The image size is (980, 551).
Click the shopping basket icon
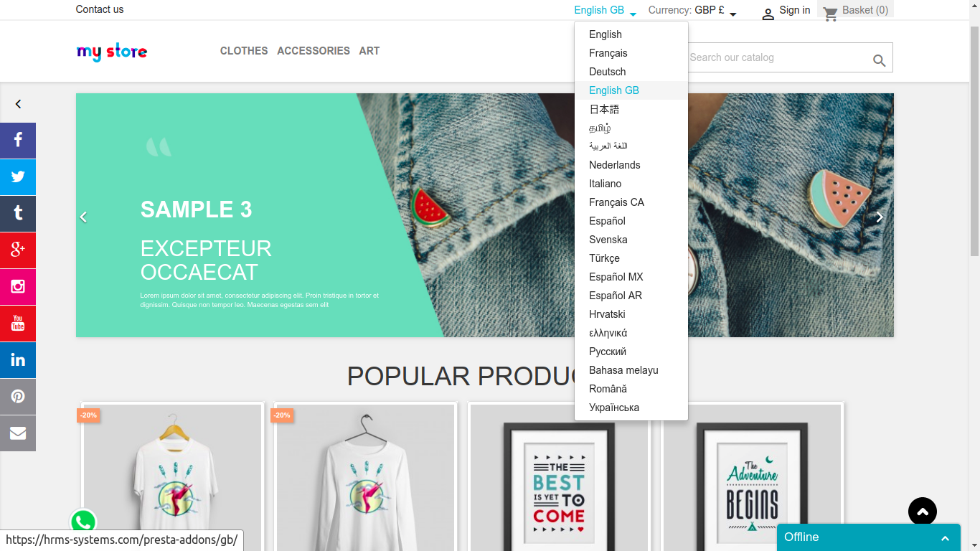click(831, 14)
